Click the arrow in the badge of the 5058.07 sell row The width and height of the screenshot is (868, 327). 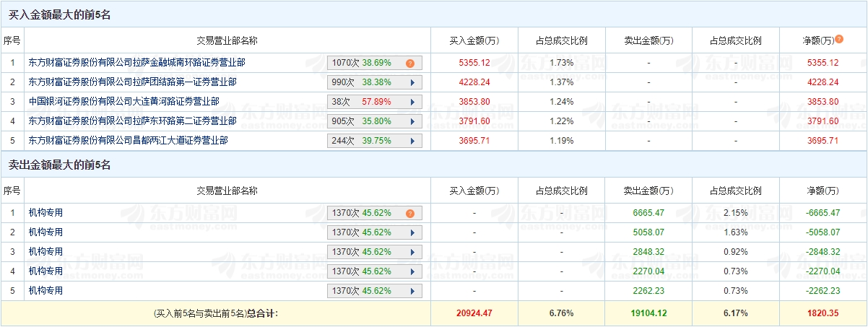(x=412, y=233)
